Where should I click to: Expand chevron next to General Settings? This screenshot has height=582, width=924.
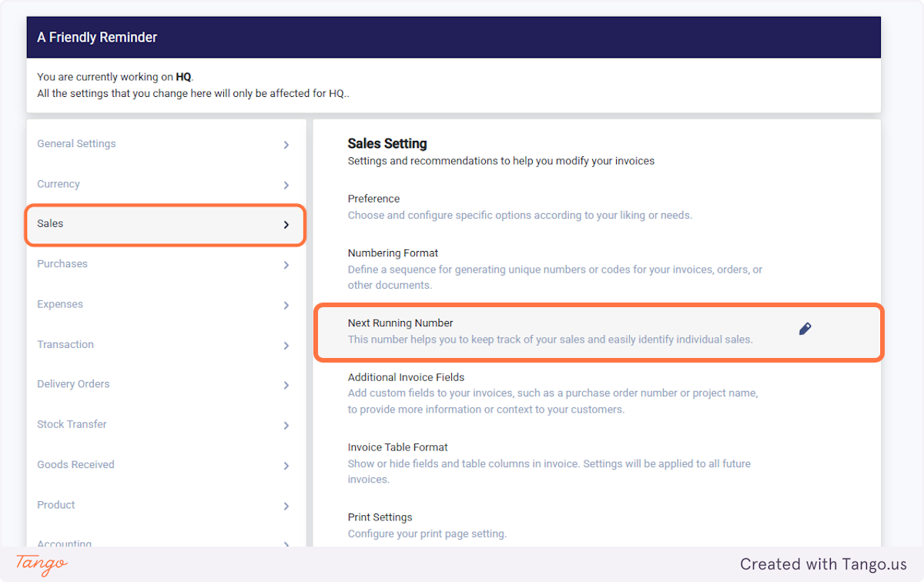tap(286, 145)
